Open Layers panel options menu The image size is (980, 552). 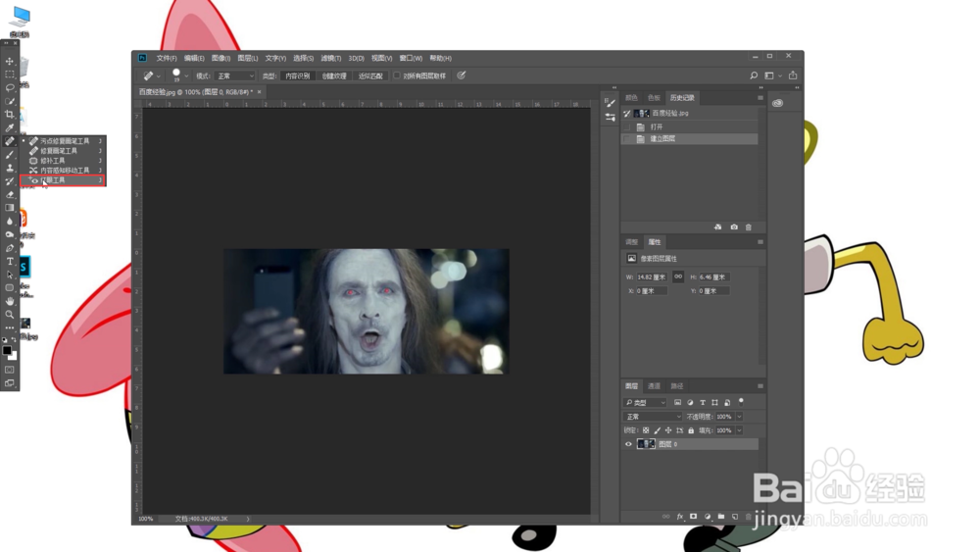pyautogui.click(x=760, y=386)
